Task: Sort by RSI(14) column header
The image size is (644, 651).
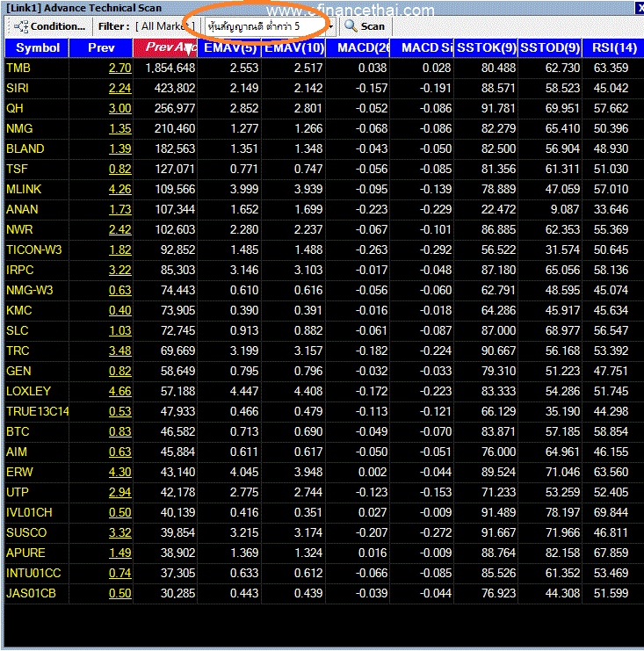Action: coord(613,47)
